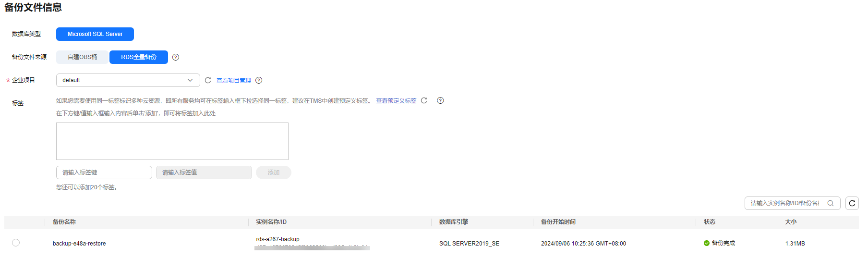This screenshot has width=868, height=258.
Task: Click the 2024/09/06 10:25:36 GMT+08:00 timestamp
Action: coord(583,244)
